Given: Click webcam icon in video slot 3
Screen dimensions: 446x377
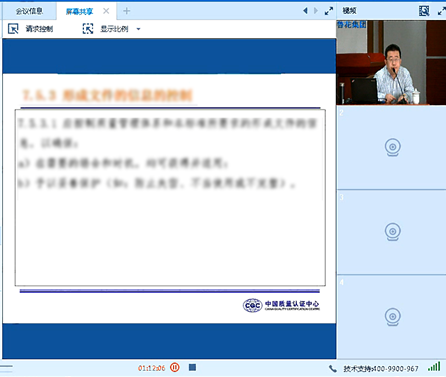Looking at the screenshot, I should point(393,232).
